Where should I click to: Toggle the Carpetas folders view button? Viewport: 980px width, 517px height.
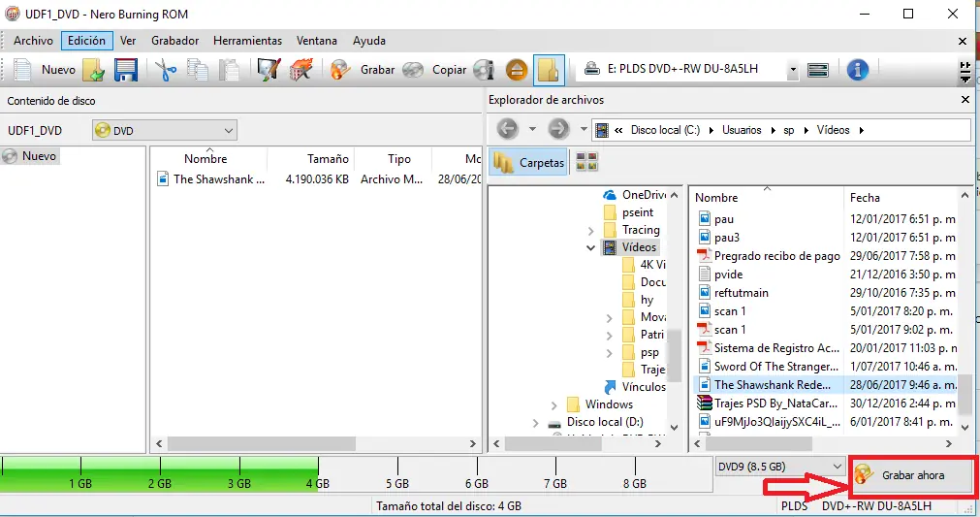(528, 163)
